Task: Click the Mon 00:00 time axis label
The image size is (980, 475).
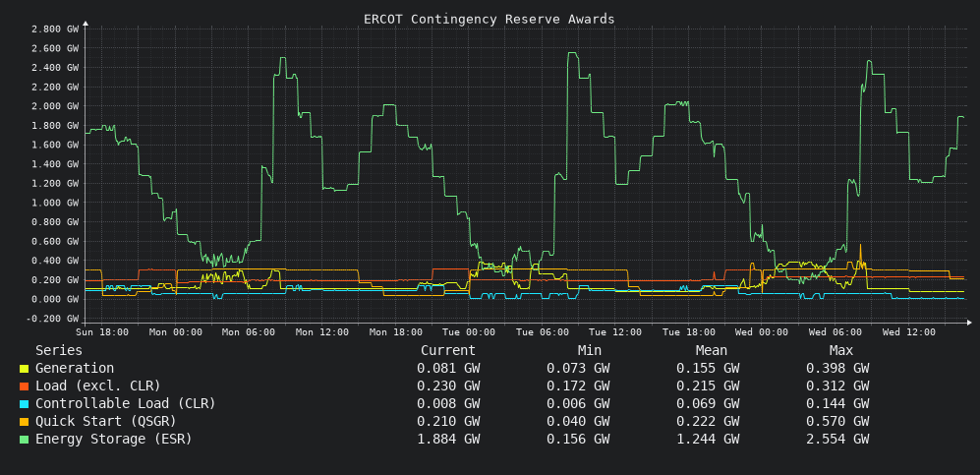Action: 176,332
